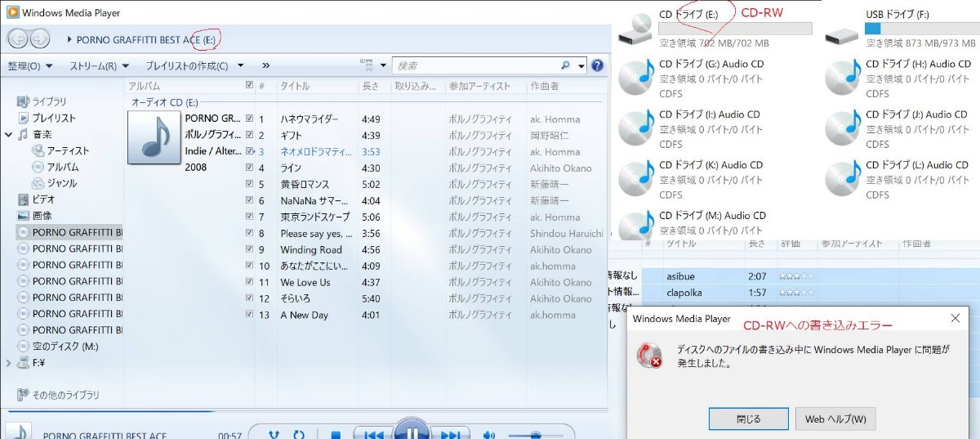Open the 整理(O) menu
980x439 pixels.
pos(29,65)
